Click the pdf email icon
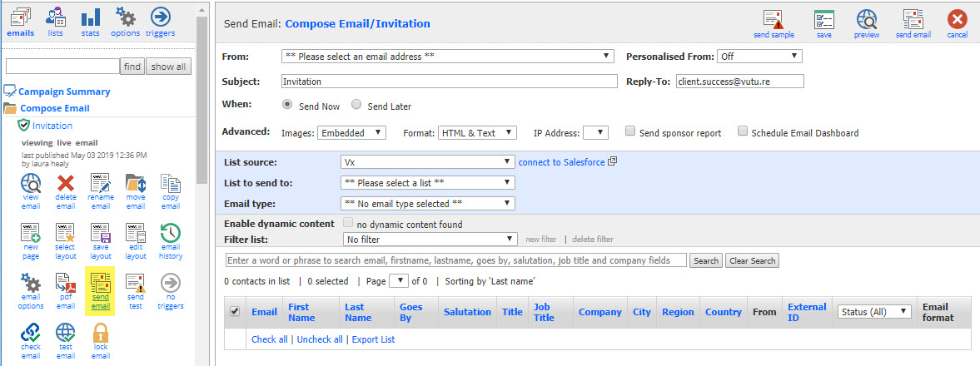 [x=66, y=283]
